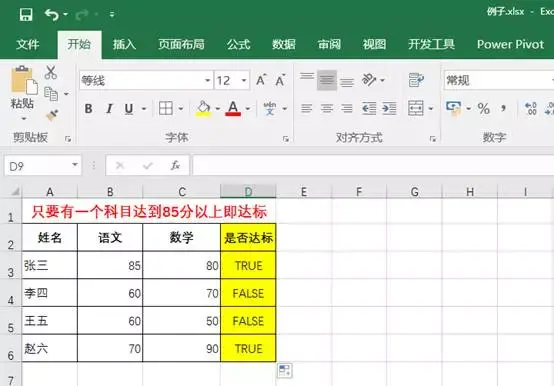Increase font size with larger A
Image resolution: width=554 pixels, height=386 pixels.
coord(261,80)
